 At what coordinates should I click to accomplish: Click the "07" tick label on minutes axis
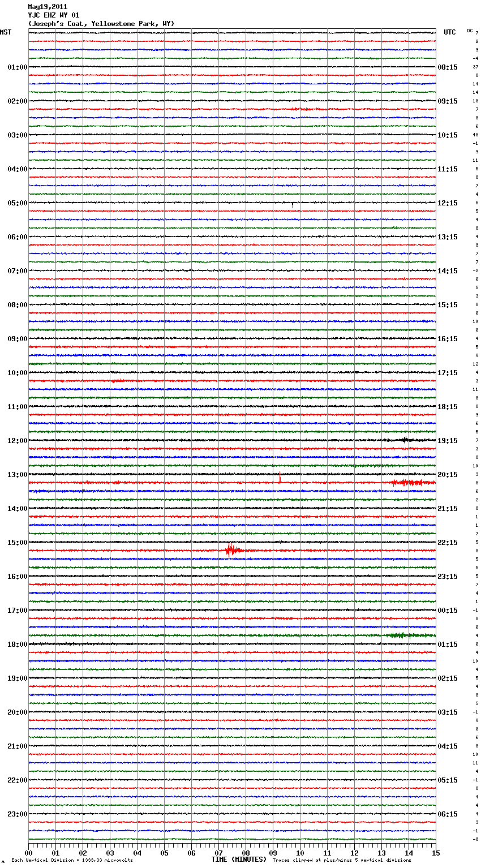tap(218, 853)
